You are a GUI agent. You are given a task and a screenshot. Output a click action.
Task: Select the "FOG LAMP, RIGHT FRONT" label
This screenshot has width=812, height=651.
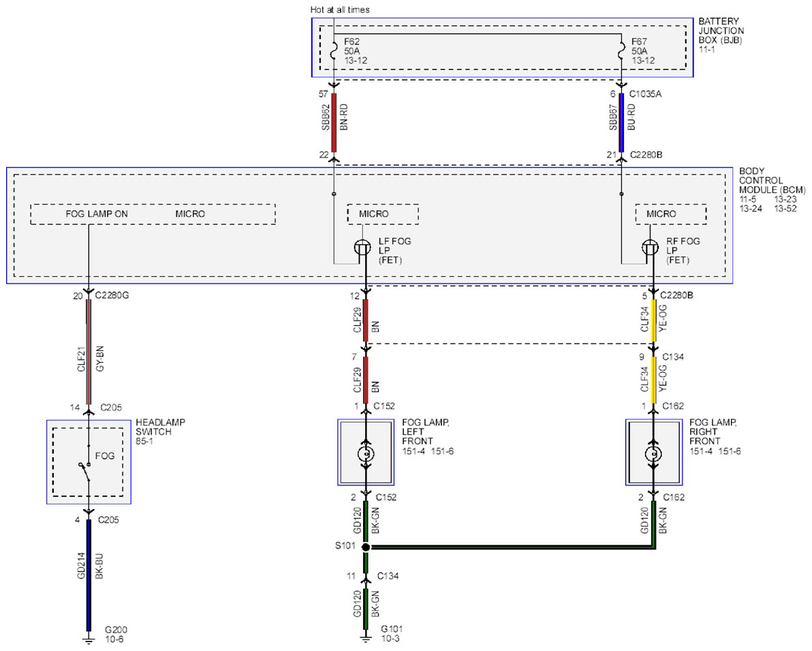713,432
